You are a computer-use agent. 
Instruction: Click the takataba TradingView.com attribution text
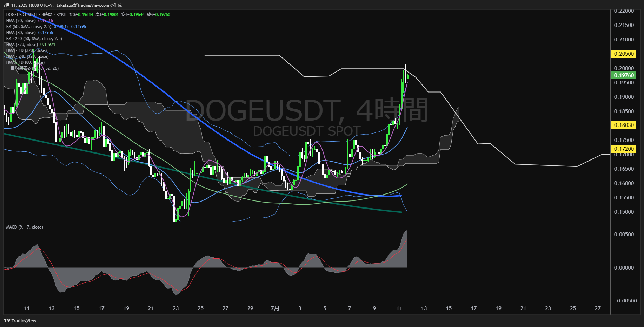(89, 5)
